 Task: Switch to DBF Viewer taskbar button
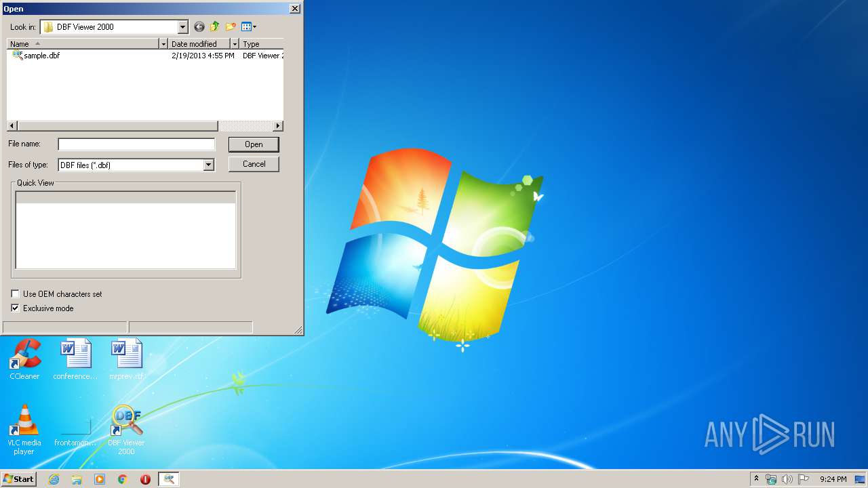(169, 479)
